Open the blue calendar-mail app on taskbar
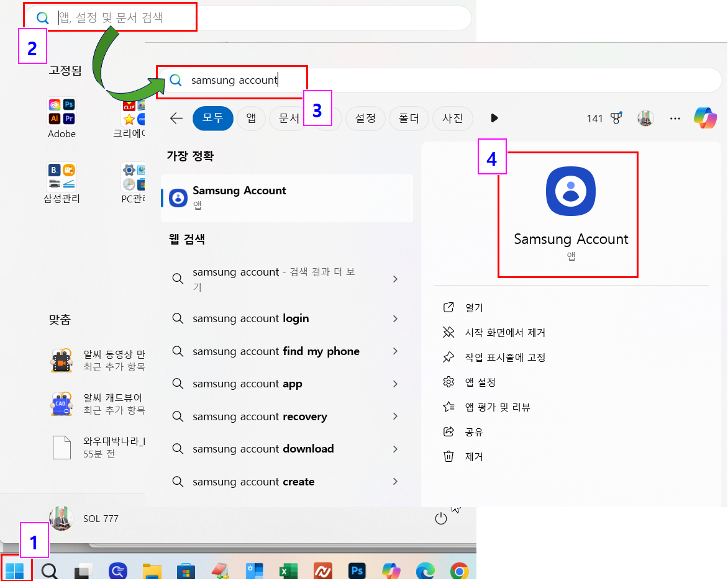 point(255,571)
